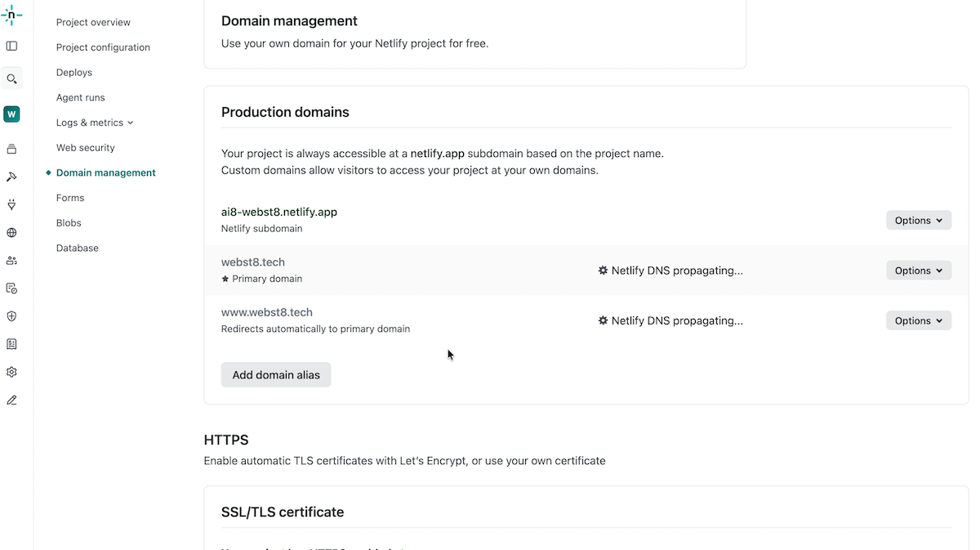980x550 pixels.
Task: Open the extensions plug icon
Action: click(11, 204)
